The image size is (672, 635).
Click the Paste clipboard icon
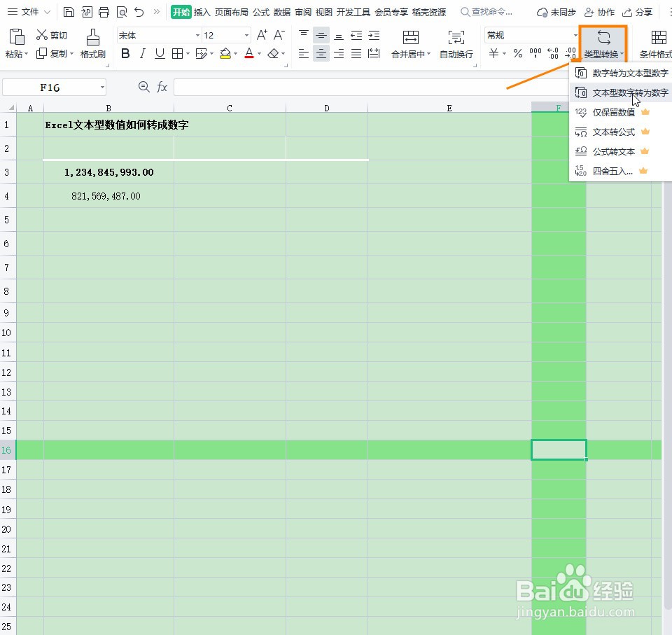[17, 37]
